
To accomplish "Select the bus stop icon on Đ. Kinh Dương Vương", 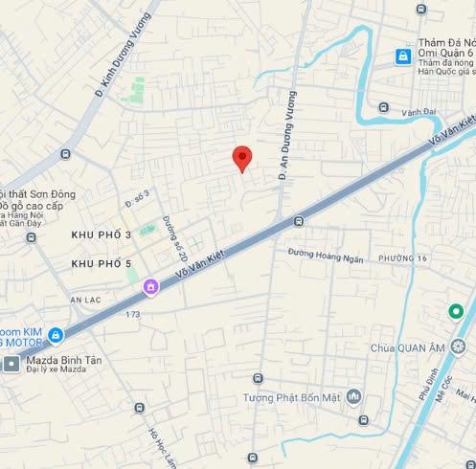I will coord(65,154).
